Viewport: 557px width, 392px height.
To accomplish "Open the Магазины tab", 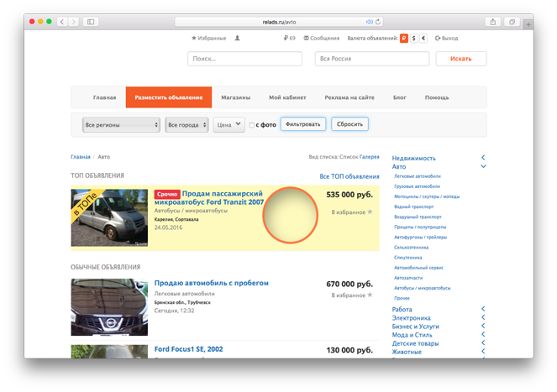I will (236, 97).
